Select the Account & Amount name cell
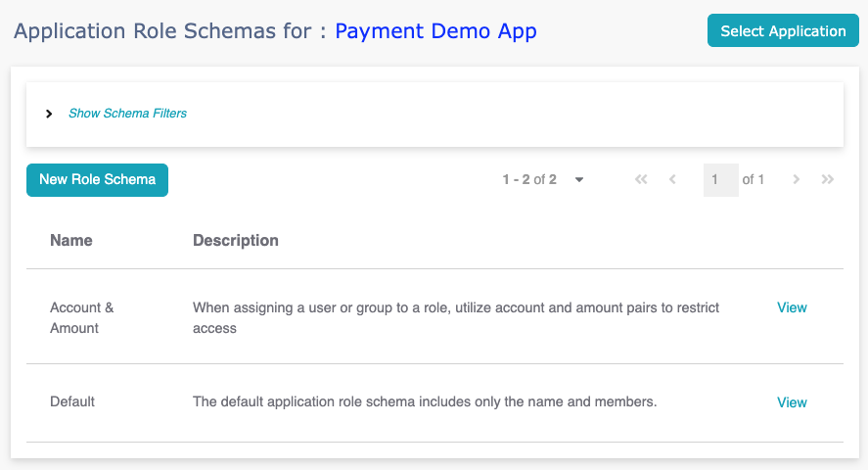The height and width of the screenshot is (470, 868). click(82, 318)
